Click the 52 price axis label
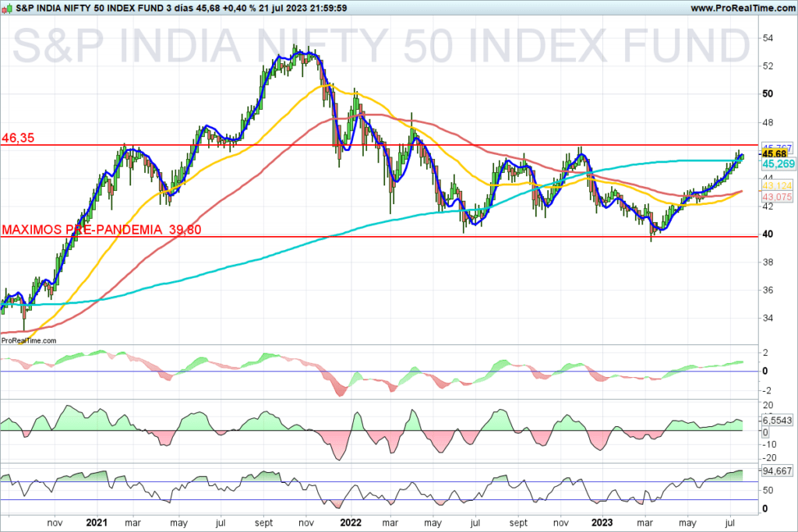Screen dimensions: 798x532 click(768, 66)
